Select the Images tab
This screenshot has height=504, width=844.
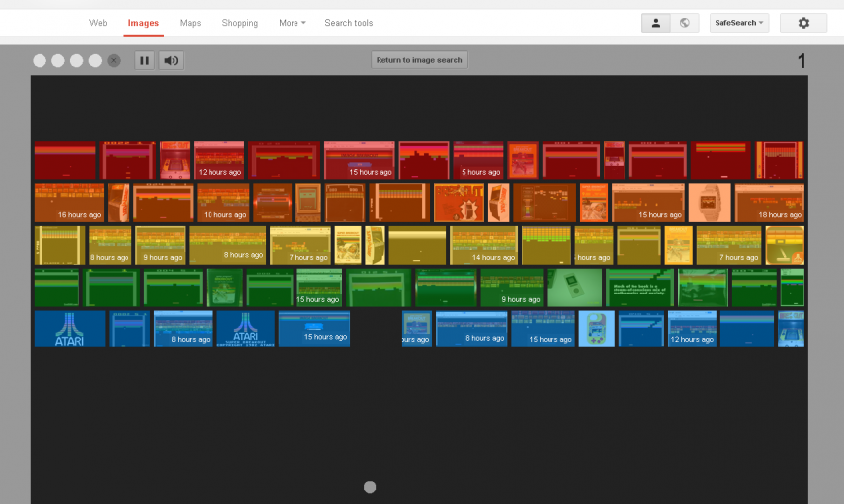coord(143,23)
